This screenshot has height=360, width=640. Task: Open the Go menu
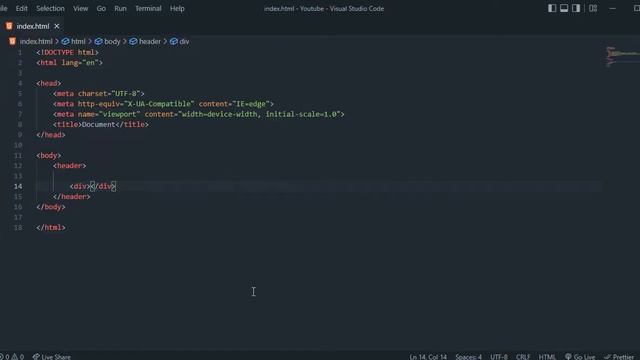click(101, 8)
